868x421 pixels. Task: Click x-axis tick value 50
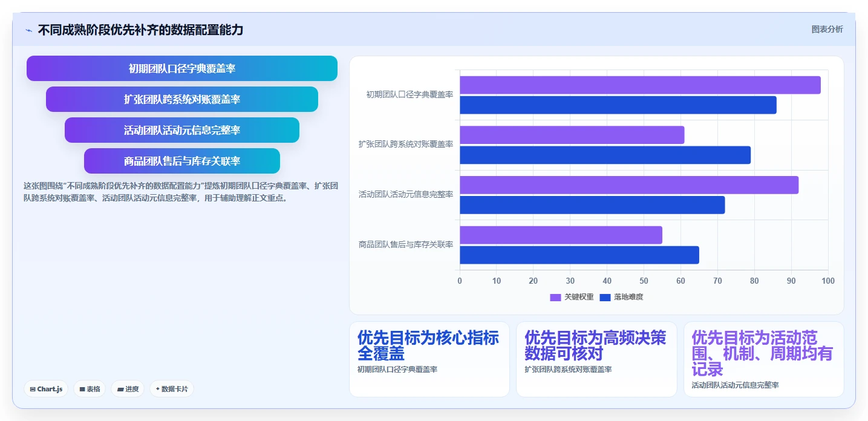[x=644, y=281]
